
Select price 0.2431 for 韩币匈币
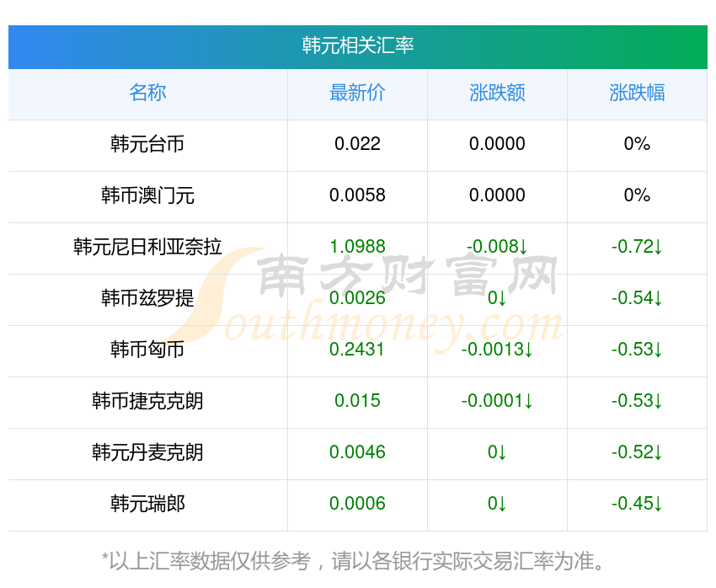pyautogui.click(x=357, y=350)
